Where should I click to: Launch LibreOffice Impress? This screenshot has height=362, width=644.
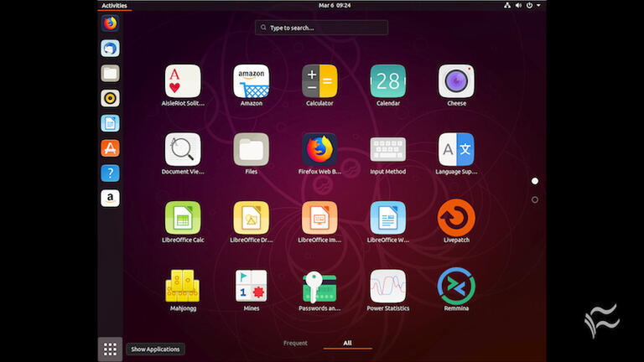pos(319,218)
